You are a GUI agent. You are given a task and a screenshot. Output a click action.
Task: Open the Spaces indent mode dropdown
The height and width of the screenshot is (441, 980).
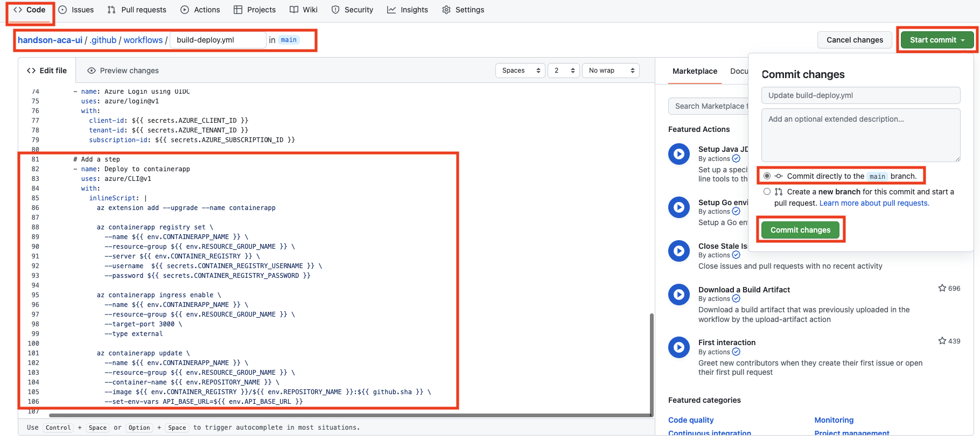520,71
